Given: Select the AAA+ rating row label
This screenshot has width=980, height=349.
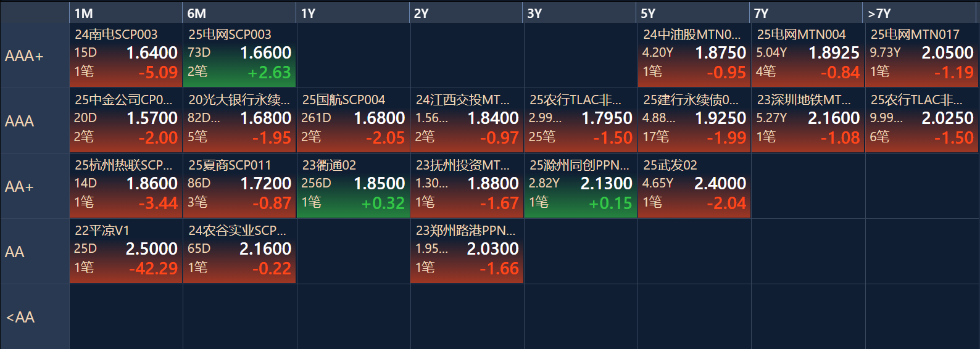Looking at the screenshot, I should click(35, 56).
